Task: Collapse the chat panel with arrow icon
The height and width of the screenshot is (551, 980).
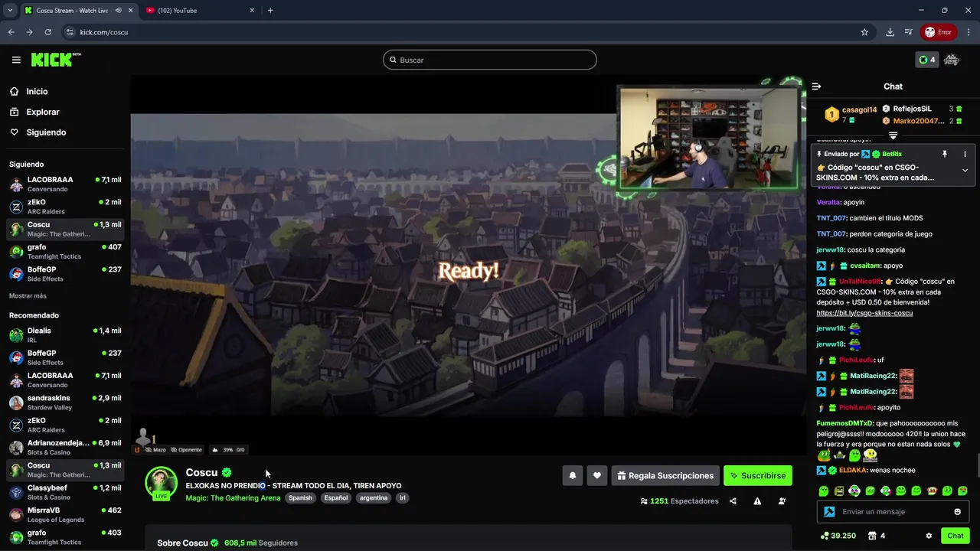Action: [816, 86]
